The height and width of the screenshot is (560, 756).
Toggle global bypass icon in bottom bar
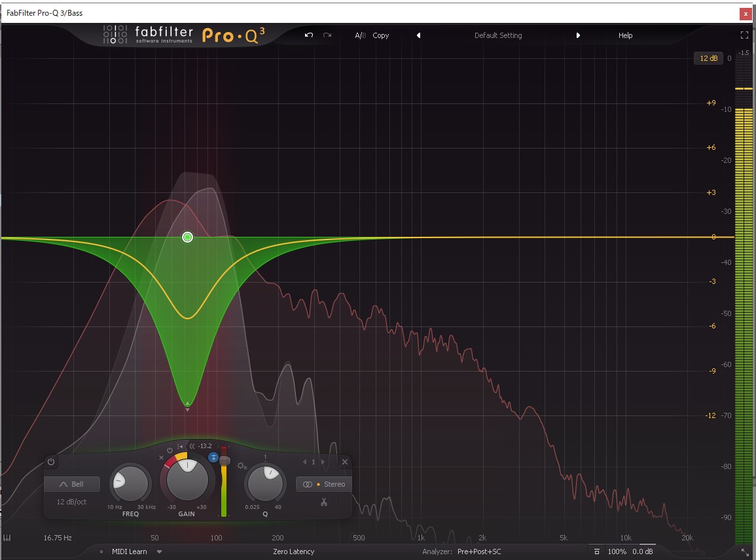point(597,551)
